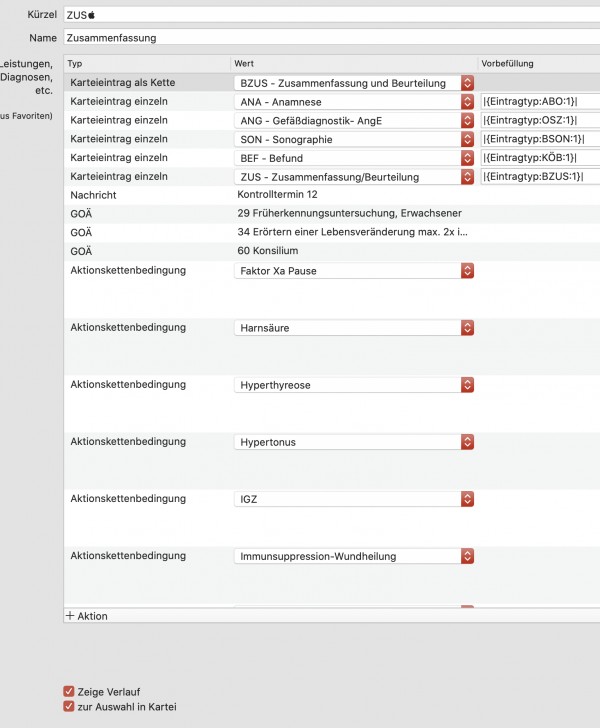Click the Hyperthyreose popup arrows

tap(467, 385)
